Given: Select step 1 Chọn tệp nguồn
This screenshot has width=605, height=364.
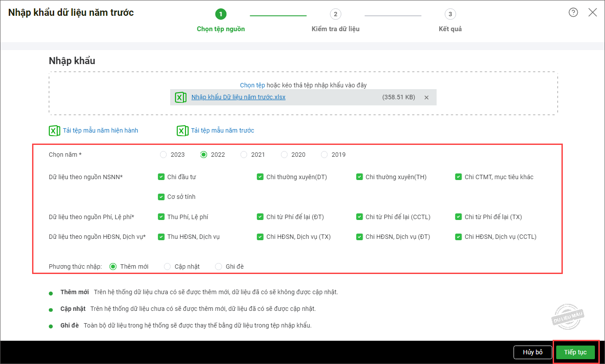Looking at the screenshot, I should coord(221,14).
